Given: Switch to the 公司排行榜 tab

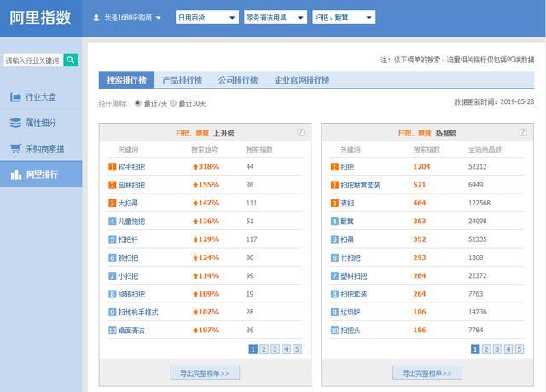Looking at the screenshot, I should coord(238,80).
